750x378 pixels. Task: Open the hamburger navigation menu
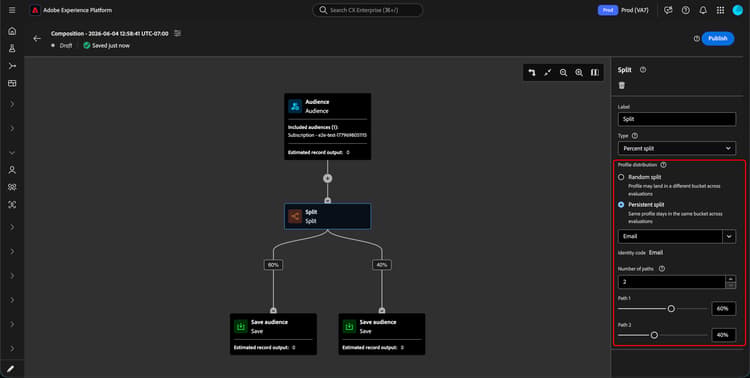tap(12, 10)
